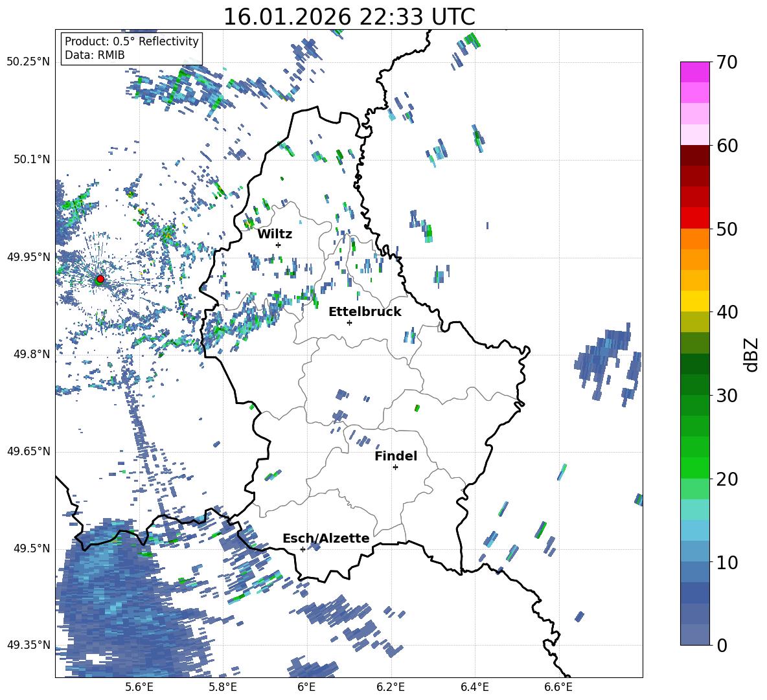
Task: Click the 10 tick on the colorbar
Action: click(726, 563)
